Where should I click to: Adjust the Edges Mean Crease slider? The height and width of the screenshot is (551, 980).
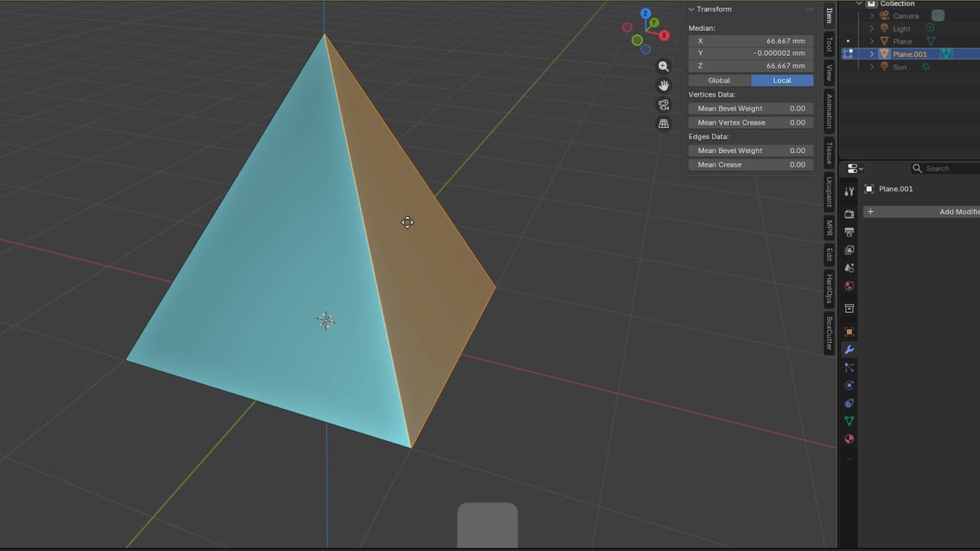750,165
